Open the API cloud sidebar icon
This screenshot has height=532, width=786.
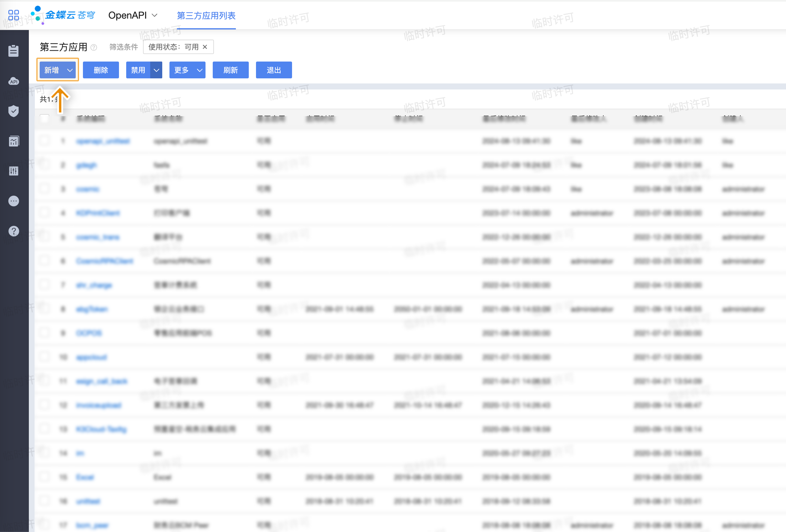(14, 81)
